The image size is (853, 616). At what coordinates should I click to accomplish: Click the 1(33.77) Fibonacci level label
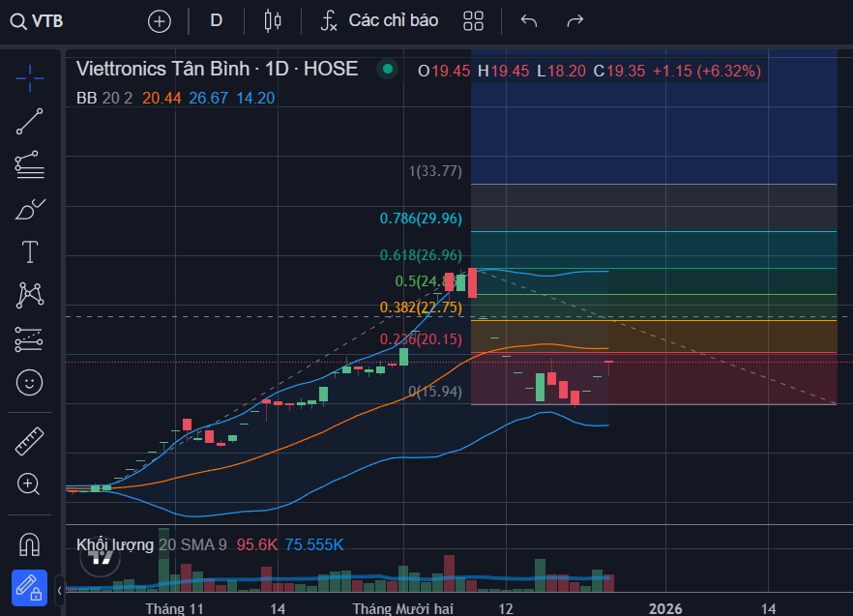[x=436, y=171]
